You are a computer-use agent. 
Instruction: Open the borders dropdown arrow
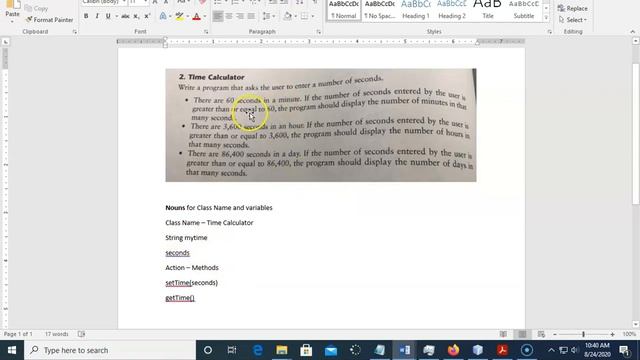pyautogui.click(x=313, y=16)
